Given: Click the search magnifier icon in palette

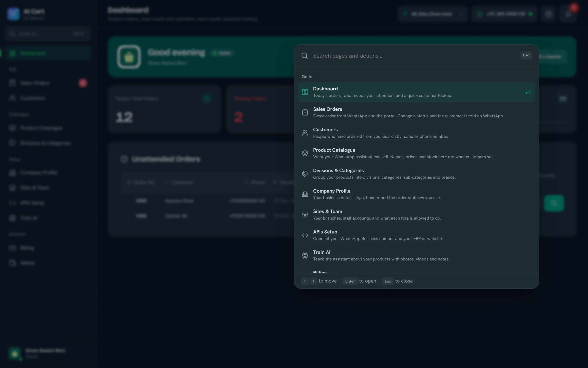Looking at the screenshot, I should pos(304,56).
